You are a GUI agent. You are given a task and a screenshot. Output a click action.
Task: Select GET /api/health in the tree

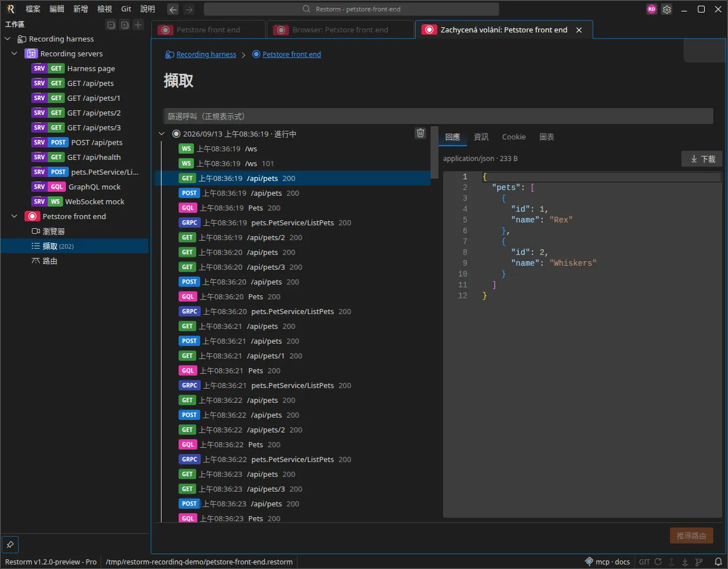[x=74, y=158]
